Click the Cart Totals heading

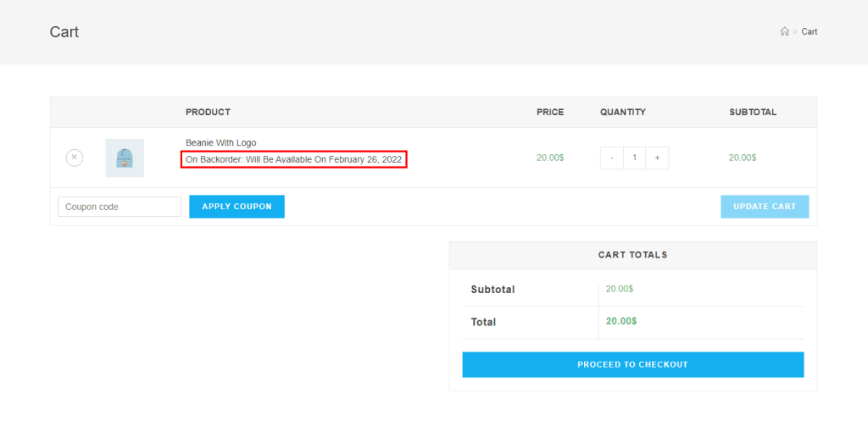632,254
